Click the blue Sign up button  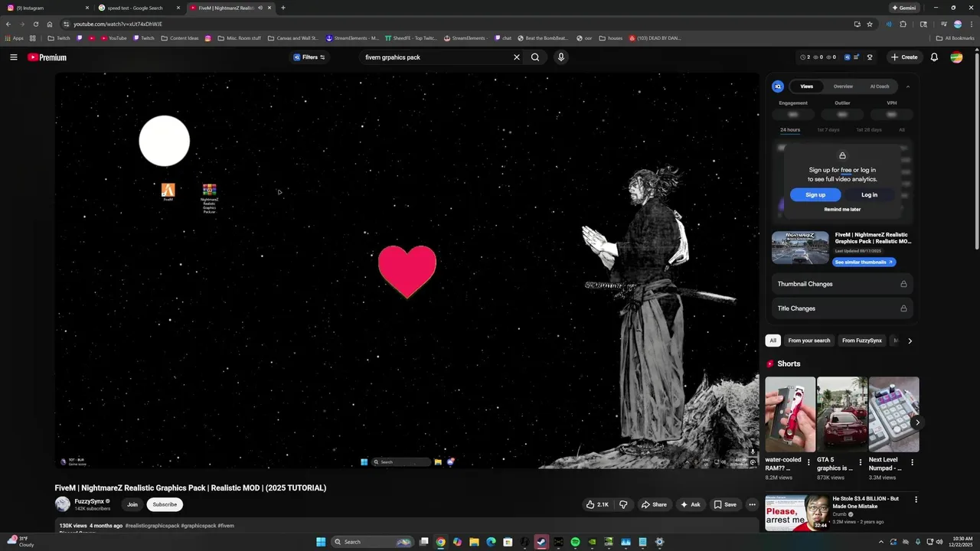coord(815,195)
